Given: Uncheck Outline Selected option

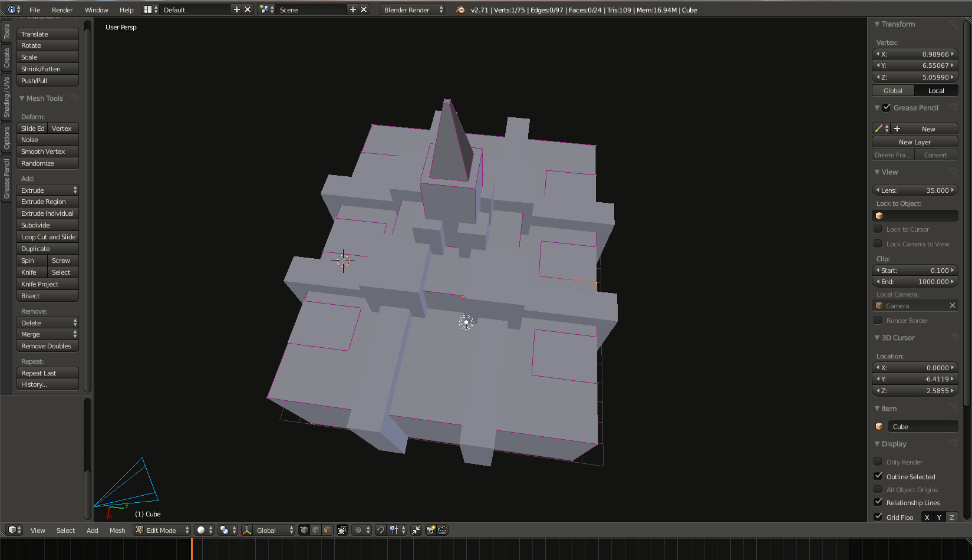Looking at the screenshot, I should pos(878,476).
